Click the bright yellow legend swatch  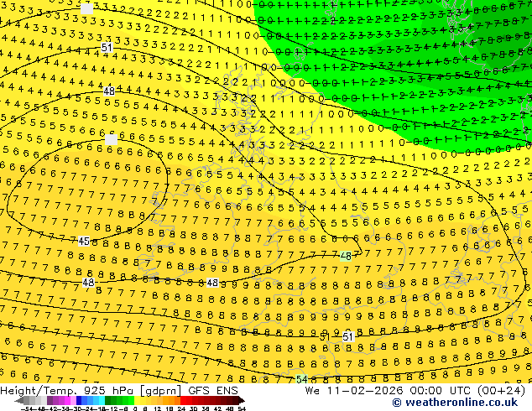[138, 400]
